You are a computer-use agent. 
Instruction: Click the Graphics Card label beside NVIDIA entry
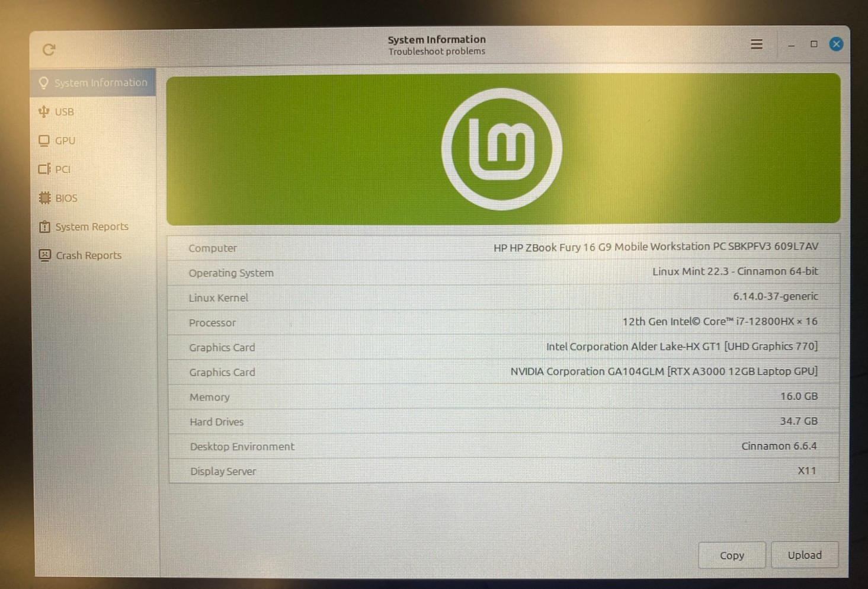[222, 373]
